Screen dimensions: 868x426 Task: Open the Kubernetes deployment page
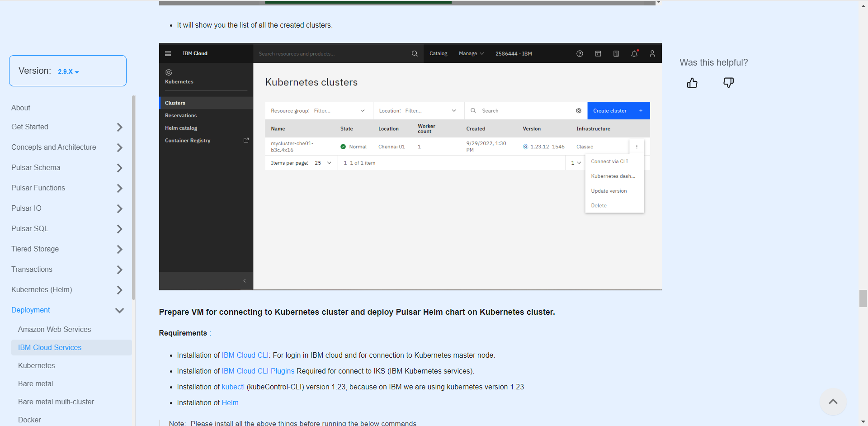[x=37, y=365]
